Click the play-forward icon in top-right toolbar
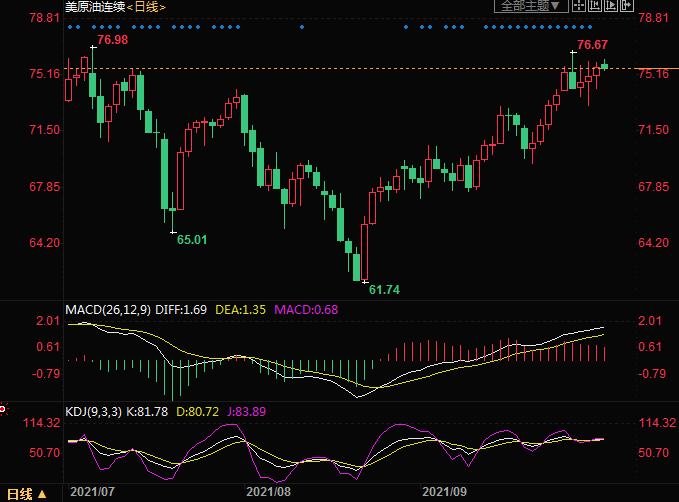 609,7
